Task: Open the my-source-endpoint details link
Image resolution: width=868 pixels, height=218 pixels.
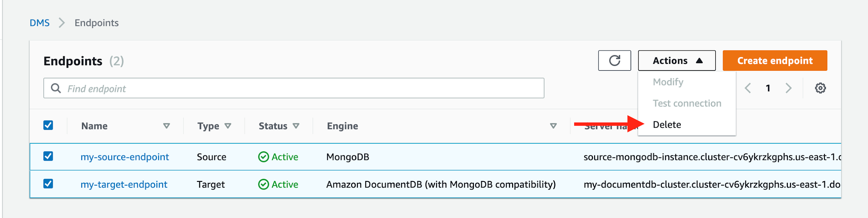Action: click(x=125, y=157)
